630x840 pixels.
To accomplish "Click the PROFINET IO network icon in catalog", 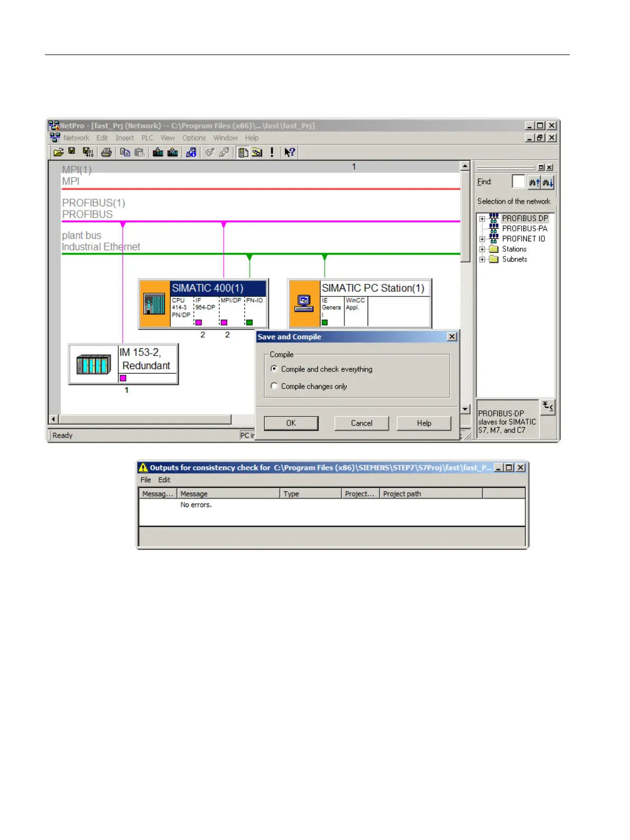I will (x=494, y=239).
